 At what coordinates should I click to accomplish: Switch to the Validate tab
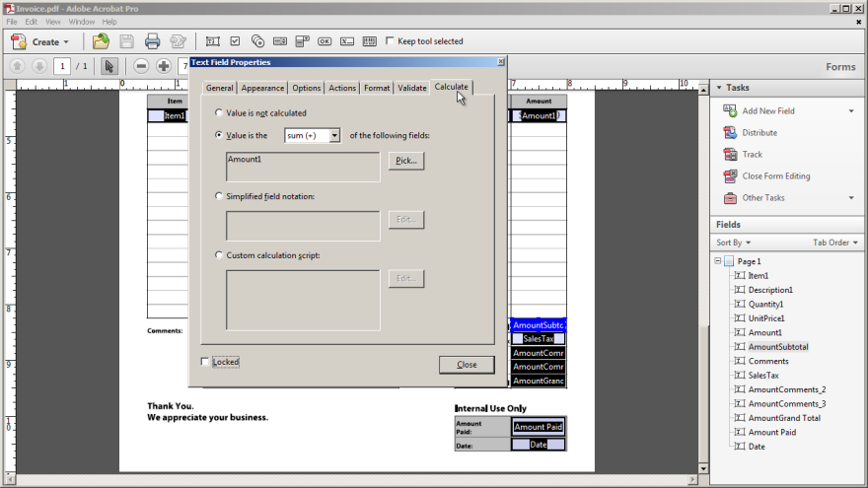click(x=412, y=88)
